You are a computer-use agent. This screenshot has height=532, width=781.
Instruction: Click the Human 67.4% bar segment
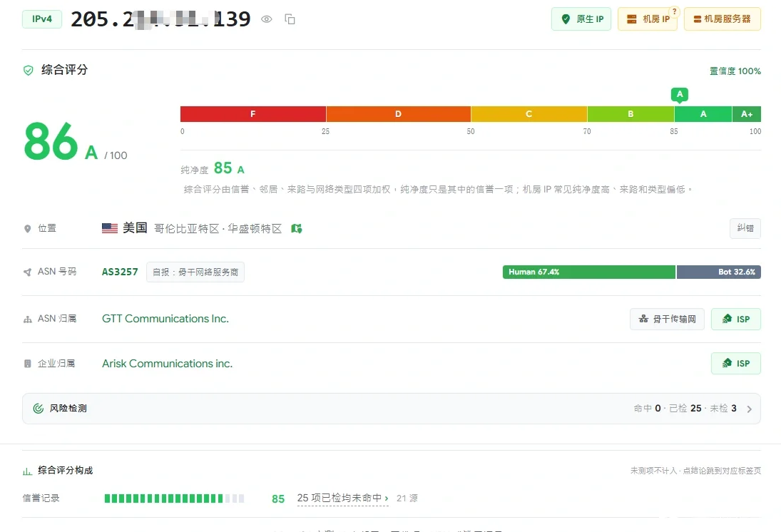(589, 272)
